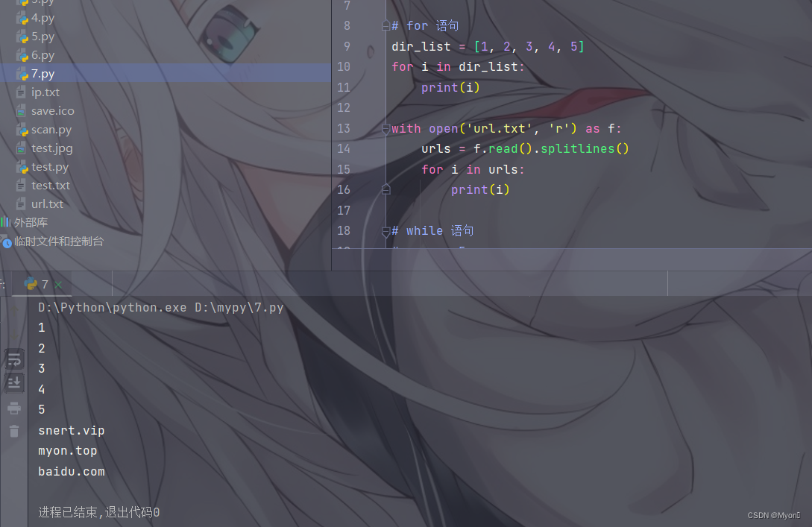Click the faint up arrow in Run toolbar

14,309
